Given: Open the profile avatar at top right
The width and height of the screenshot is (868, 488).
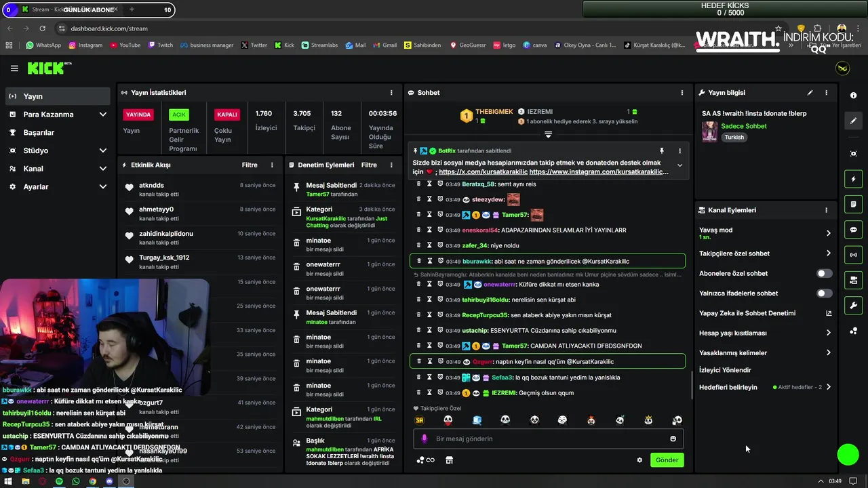Looking at the screenshot, I should point(843,68).
